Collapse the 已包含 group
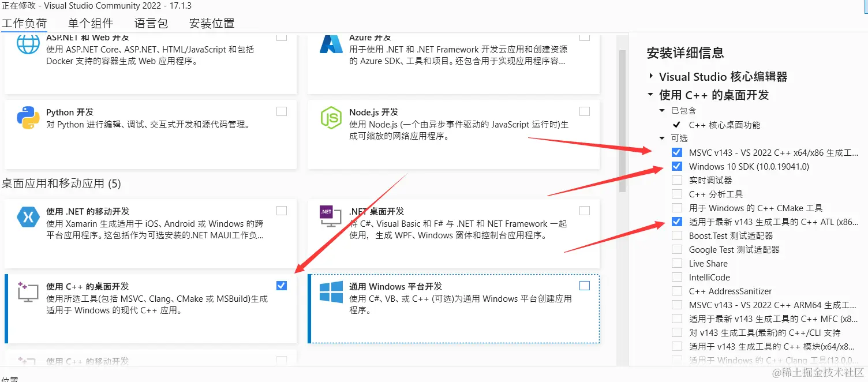 [x=663, y=110]
